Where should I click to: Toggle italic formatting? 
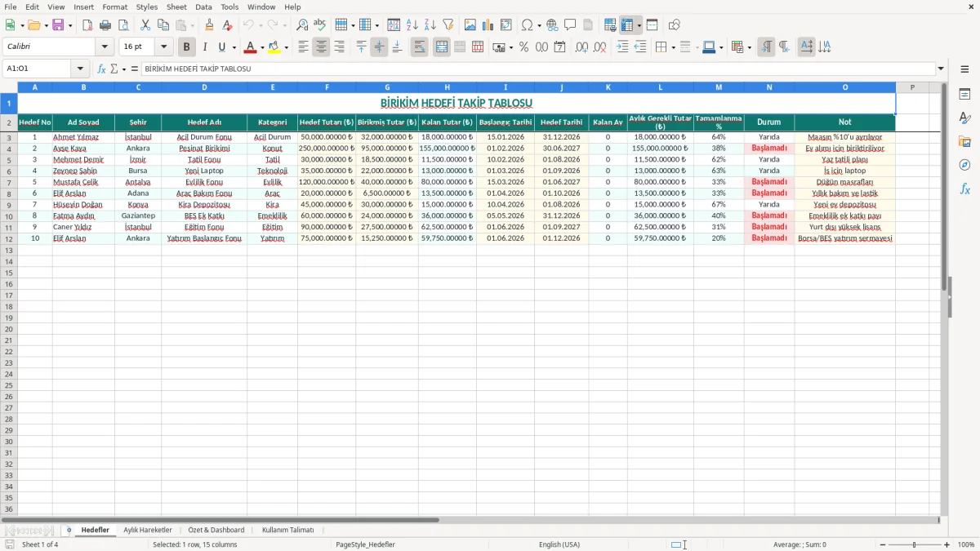[204, 47]
